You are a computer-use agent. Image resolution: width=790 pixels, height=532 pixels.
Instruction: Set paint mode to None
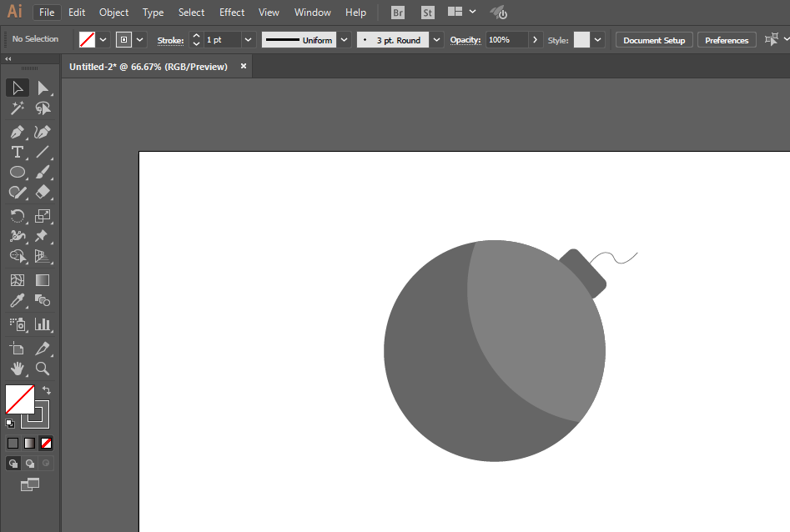pyautogui.click(x=47, y=444)
